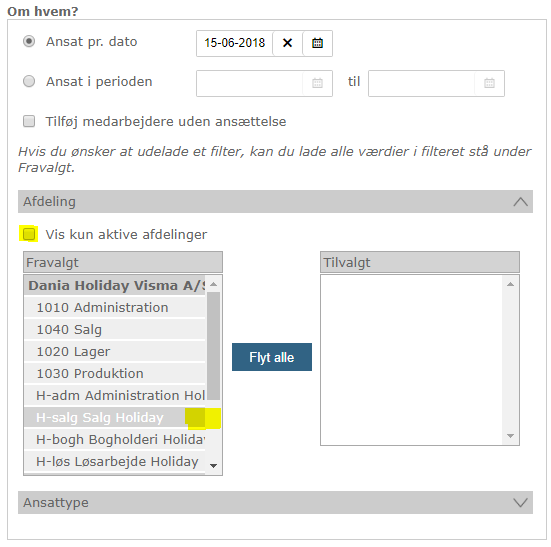The height and width of the screenshot is (547, 551).
Task: Click the period start date field
Action: pos(249,83)
